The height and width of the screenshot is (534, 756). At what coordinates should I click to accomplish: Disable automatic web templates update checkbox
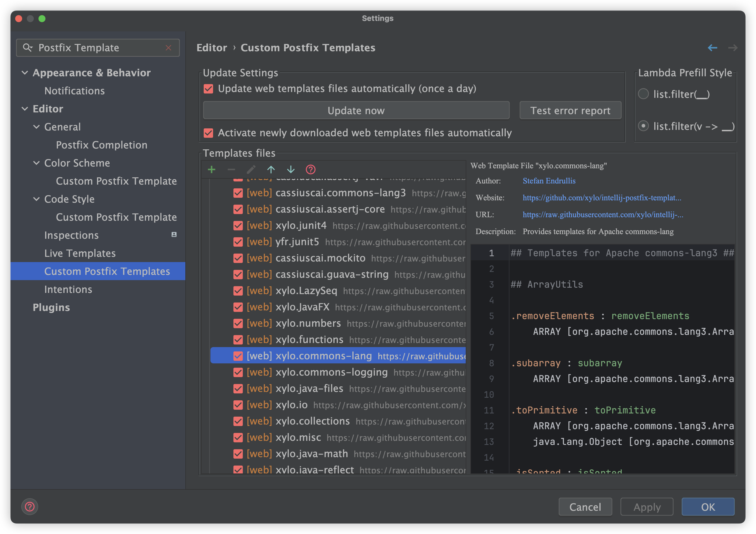point(208,89)
